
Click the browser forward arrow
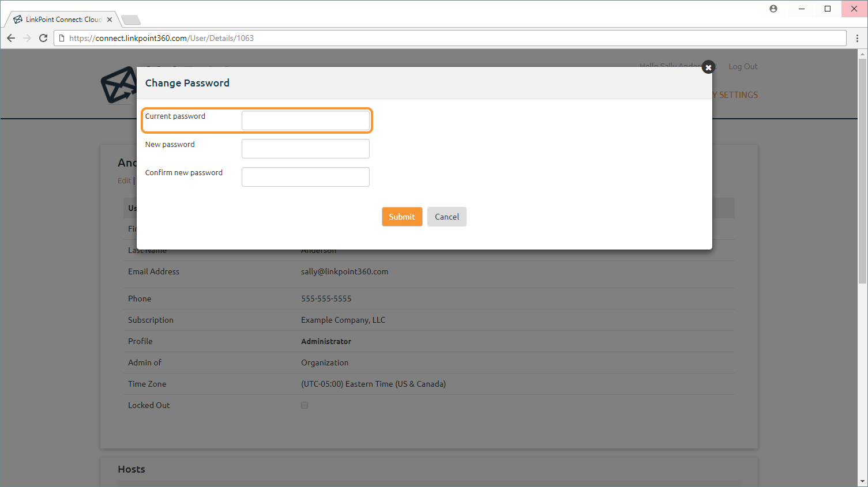click(27, 38)
